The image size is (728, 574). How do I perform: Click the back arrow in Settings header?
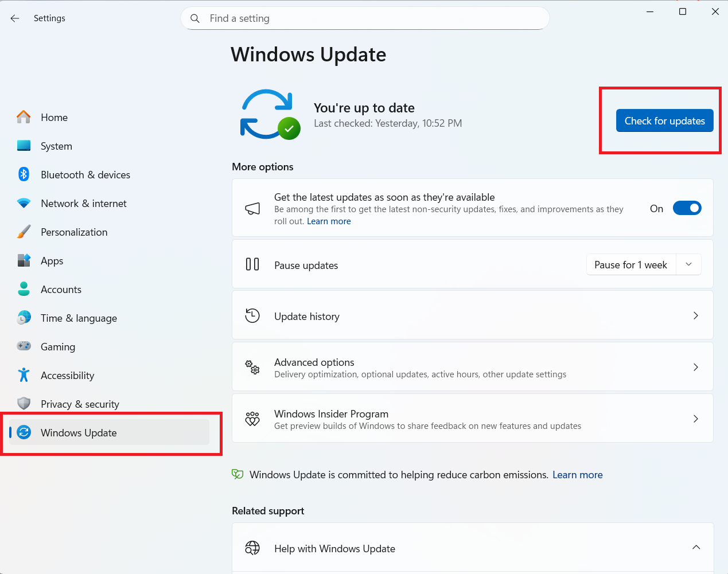[x=15, y=18]
